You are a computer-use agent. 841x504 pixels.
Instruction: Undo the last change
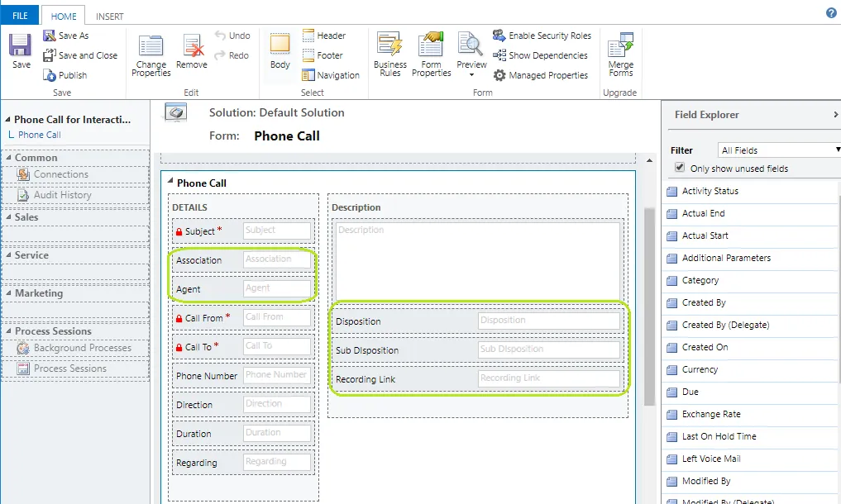point(232,36)
